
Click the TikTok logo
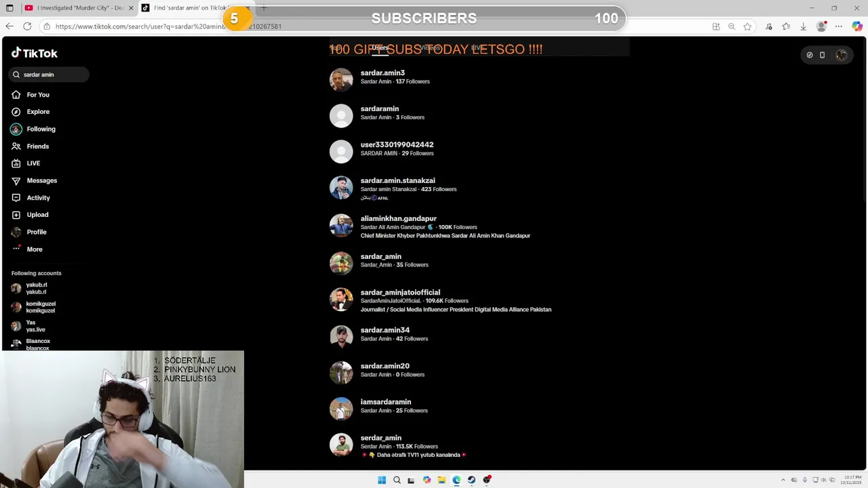[x=35, y=53]
